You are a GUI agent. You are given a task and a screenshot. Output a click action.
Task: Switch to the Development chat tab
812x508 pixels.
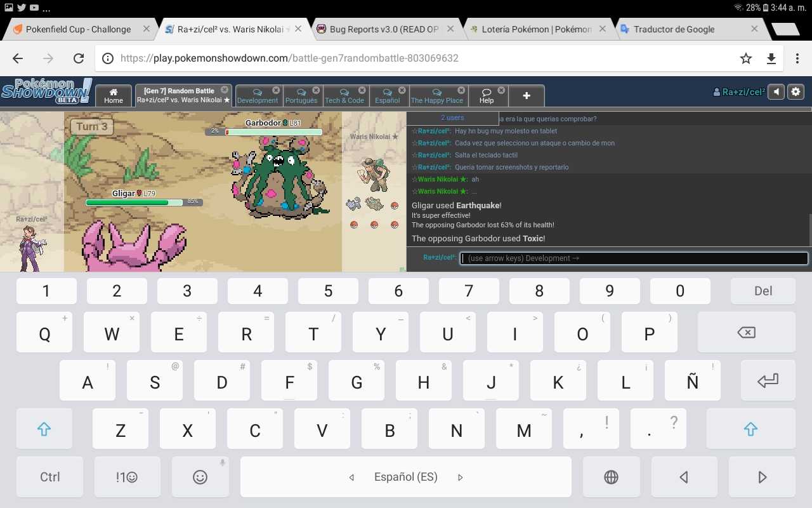click(x=258, y=96)
